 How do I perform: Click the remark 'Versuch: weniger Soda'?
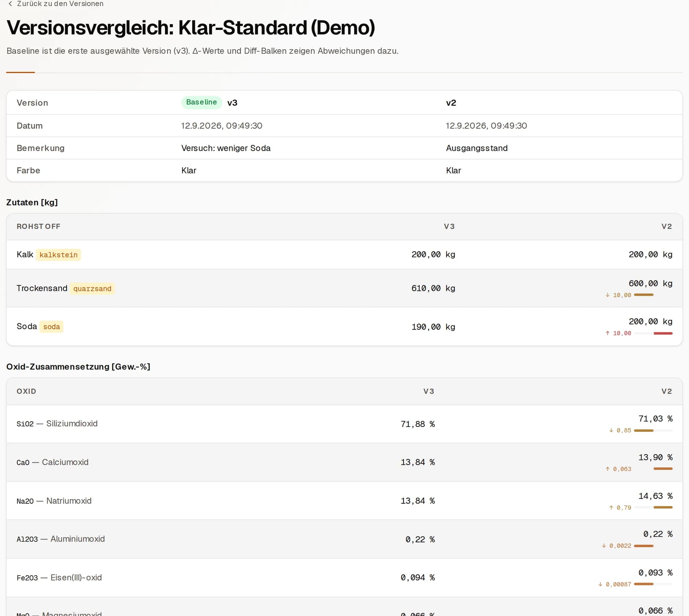pyautogui.click(x=226, y=148)
